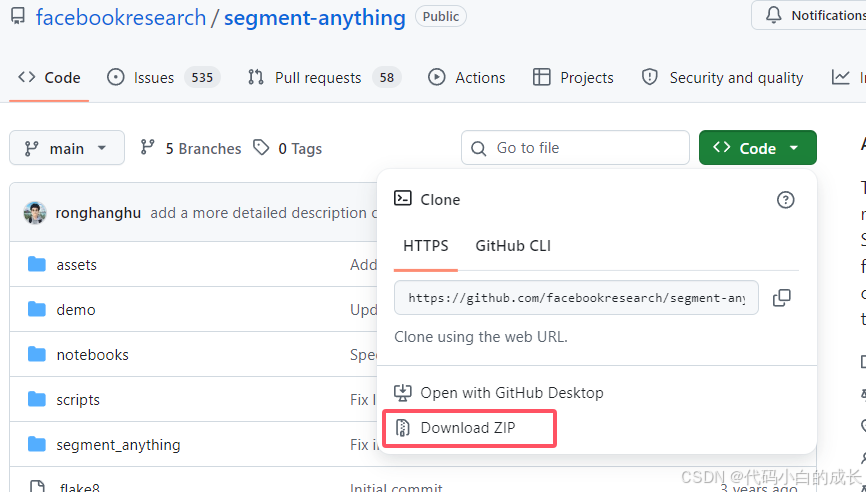Click the search icon in Go to file
Screen dimensions: 866x492
pyautogui.click(x=478, y=148)
